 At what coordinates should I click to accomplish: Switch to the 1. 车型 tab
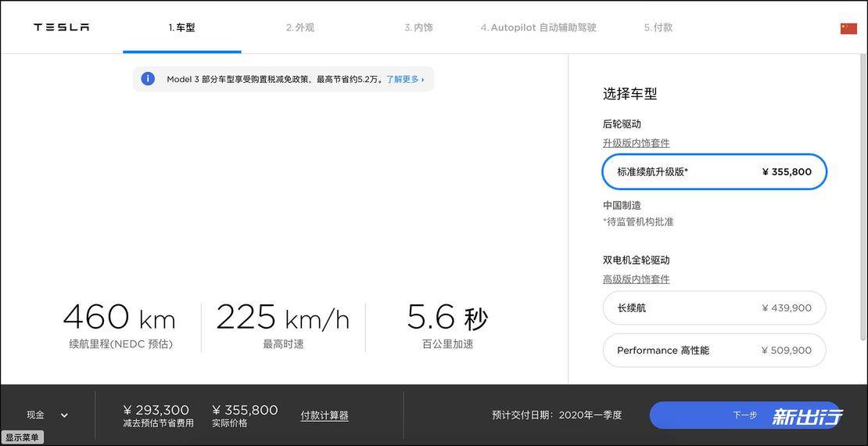182,27
